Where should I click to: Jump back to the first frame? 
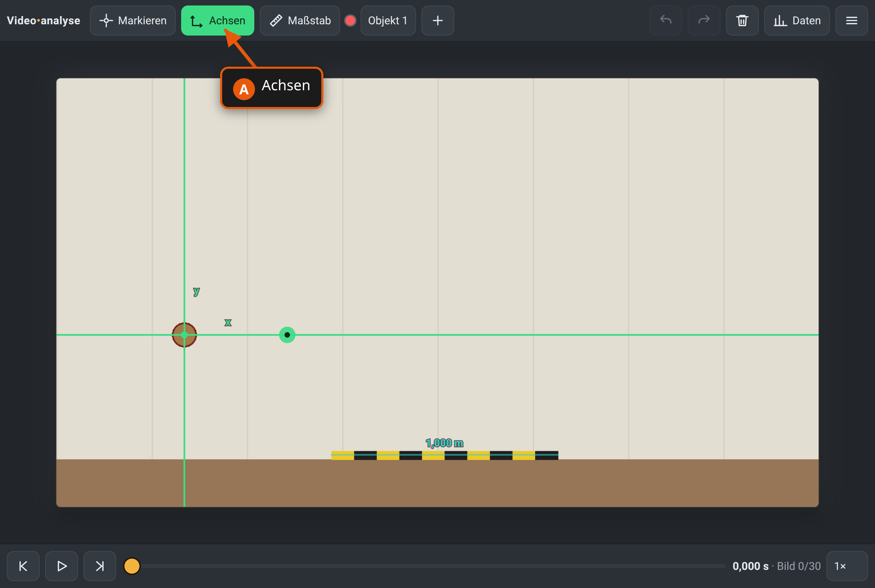[x=23, y=566]
